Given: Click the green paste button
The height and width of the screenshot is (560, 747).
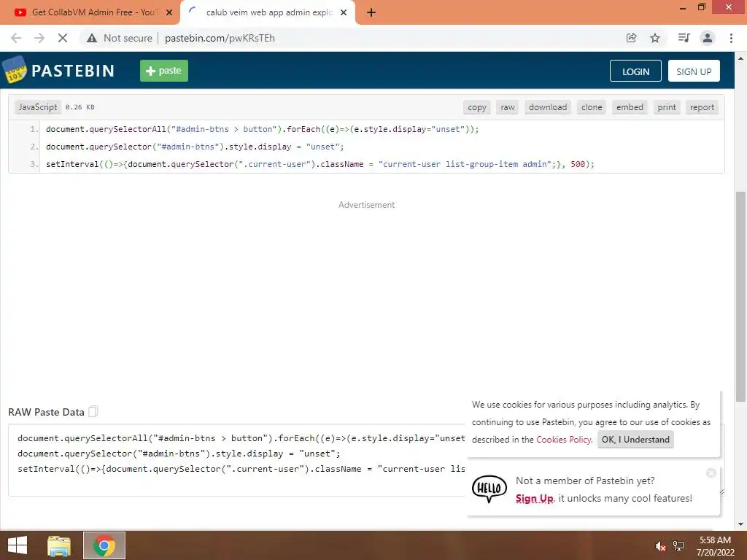Looking at the screenshot, I should 164,71.
